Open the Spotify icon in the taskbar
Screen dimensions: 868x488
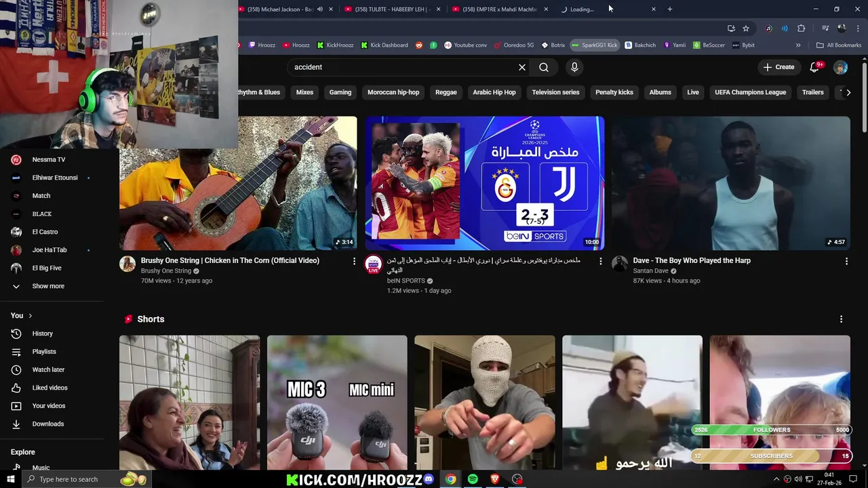[x=473, y=479]
